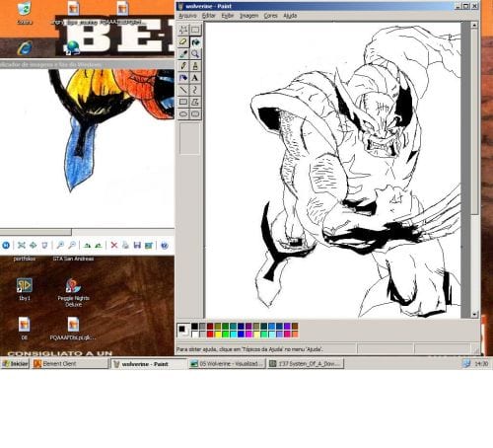Click system tray network icon near clock
The height and width of the screenshot is (448, 493).
click(466, 363)
